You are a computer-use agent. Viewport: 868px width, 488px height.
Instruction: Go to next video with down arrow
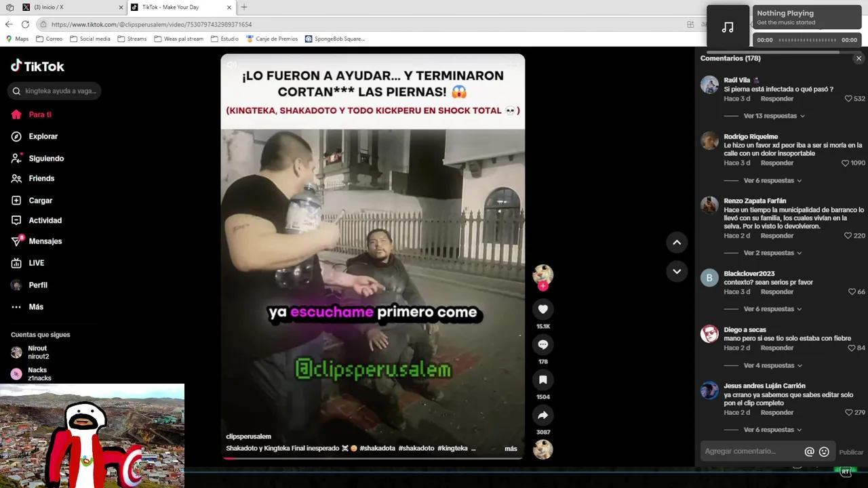[x=676, y=271]
